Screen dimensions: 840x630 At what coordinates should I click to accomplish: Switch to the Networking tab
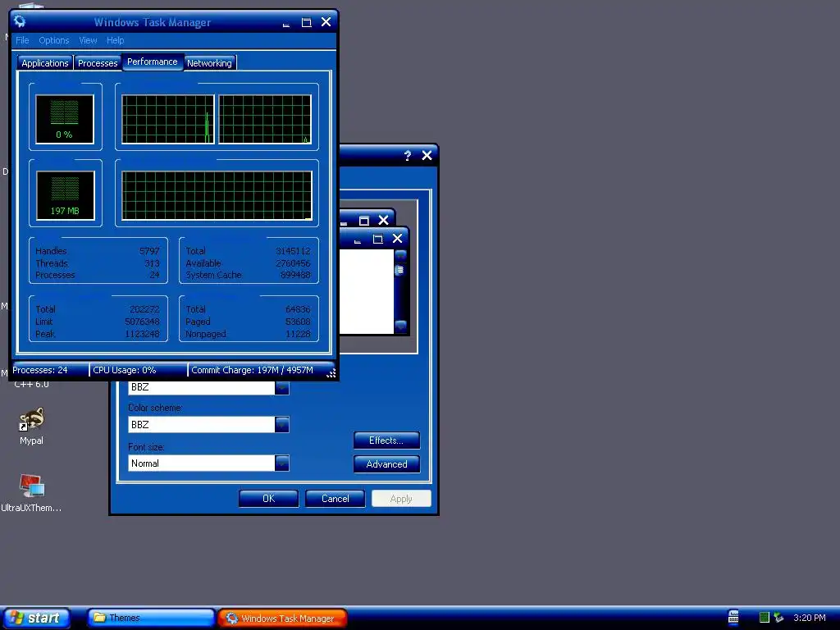[209, 63]
